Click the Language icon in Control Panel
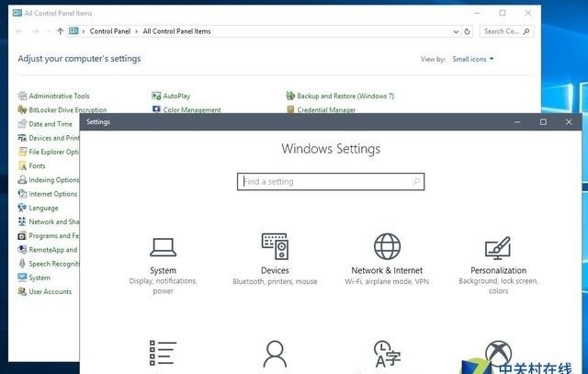This screenshot has height=374, width=588. pos(22,208)
